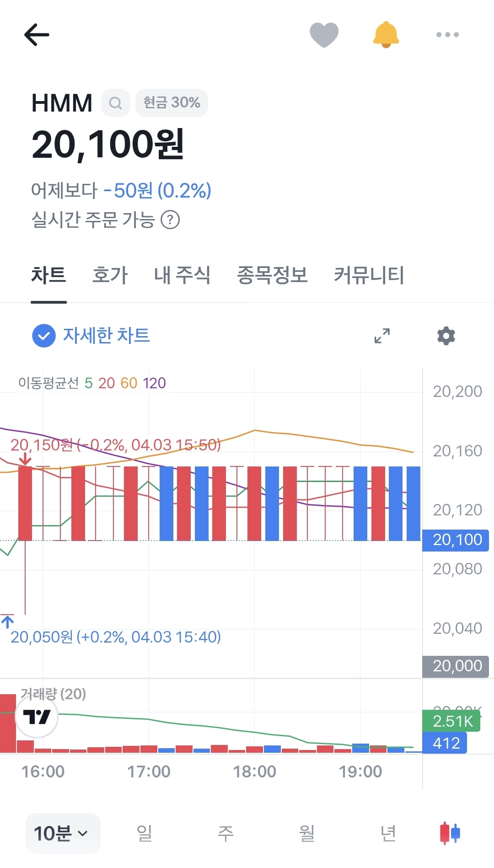Add HMM to favorites with heart icon
The width and height of the screenshot is (494, 868).
(324, 35)
